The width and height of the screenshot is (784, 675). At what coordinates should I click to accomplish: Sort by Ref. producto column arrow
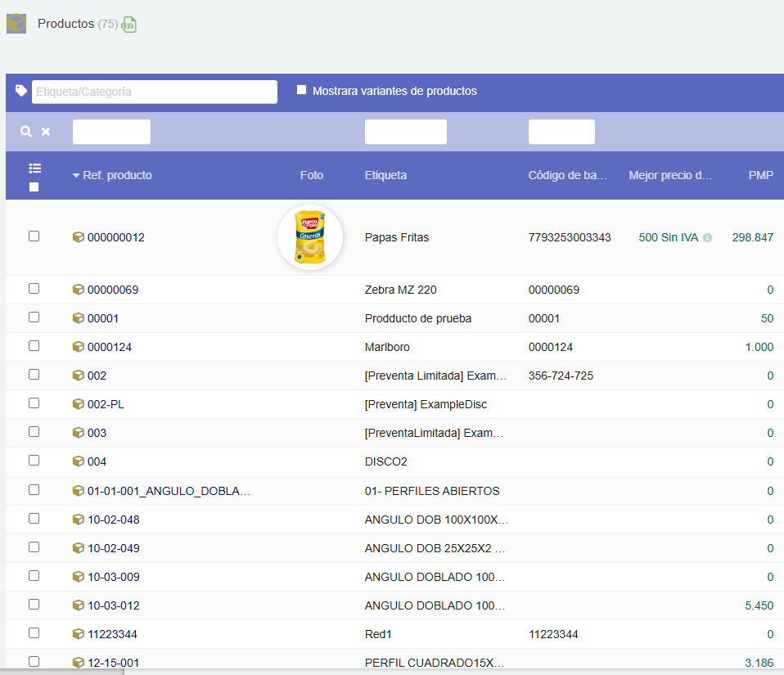[x=76, y=175]
